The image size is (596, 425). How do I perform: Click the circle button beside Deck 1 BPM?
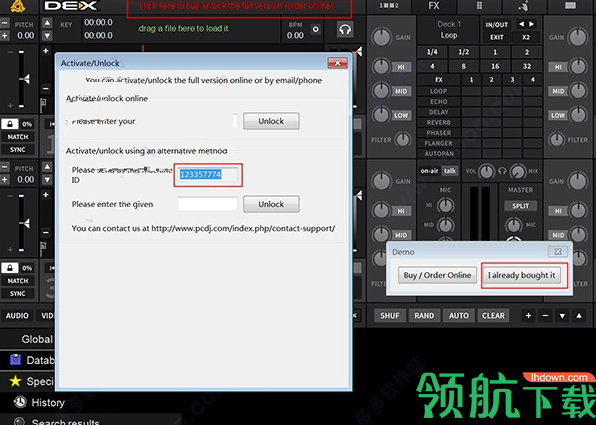315,29
